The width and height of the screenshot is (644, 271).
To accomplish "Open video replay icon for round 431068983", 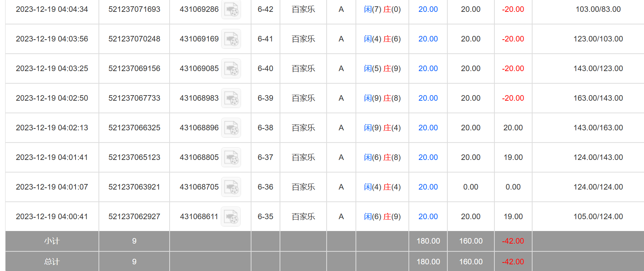I will tap(231, 98).
